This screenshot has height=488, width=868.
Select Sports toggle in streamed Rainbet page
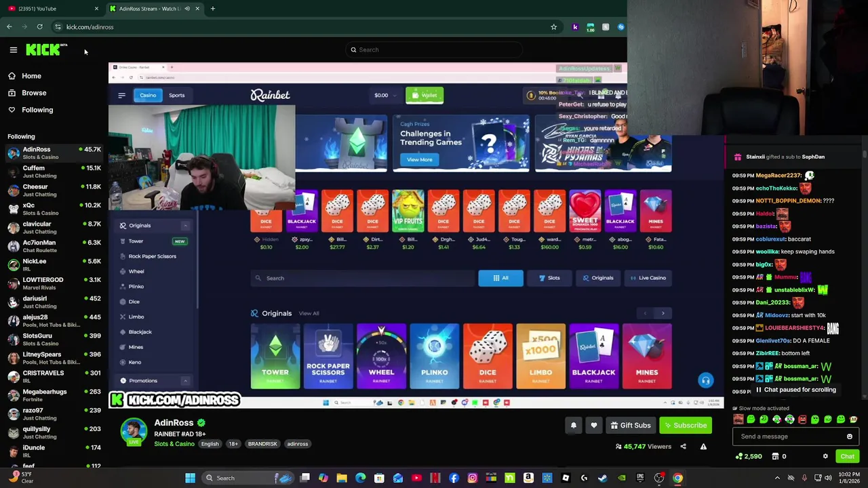point(176,96)
